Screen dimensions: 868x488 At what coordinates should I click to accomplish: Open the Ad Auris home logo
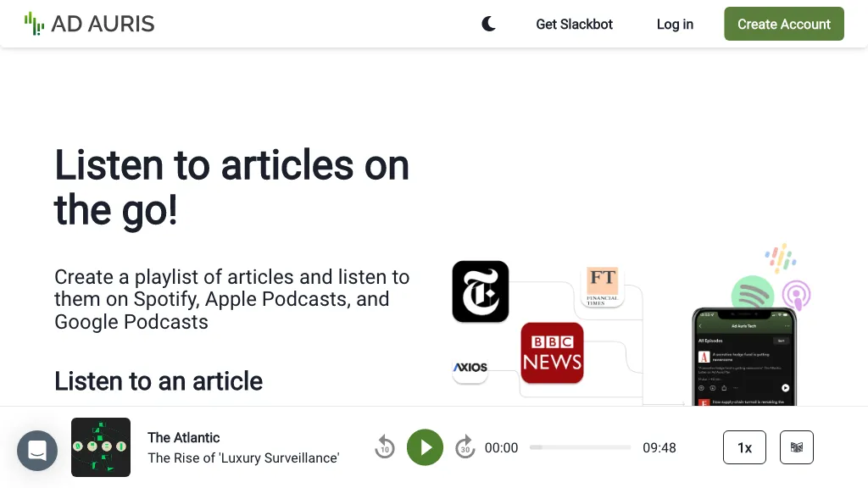[x=90, y=24]
